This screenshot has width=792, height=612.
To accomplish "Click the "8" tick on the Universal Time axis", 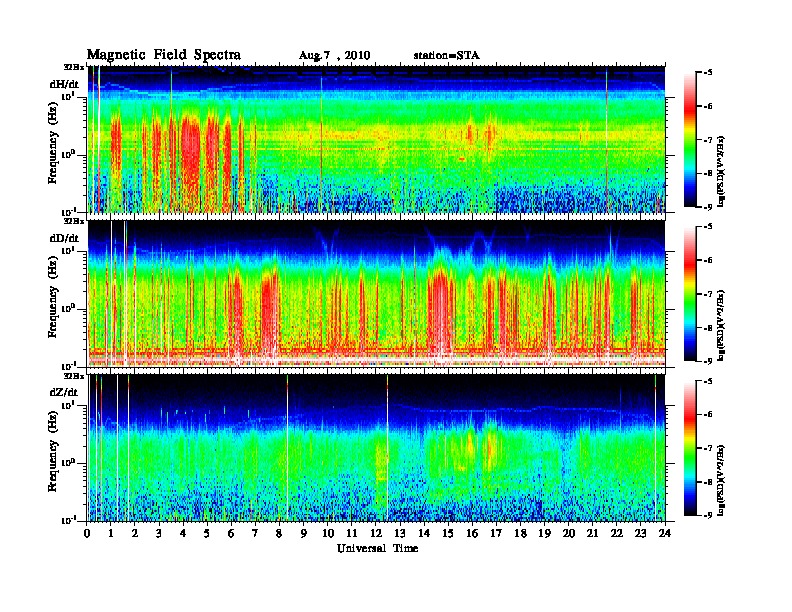I will pyautogui.click(x=280, y=534).
